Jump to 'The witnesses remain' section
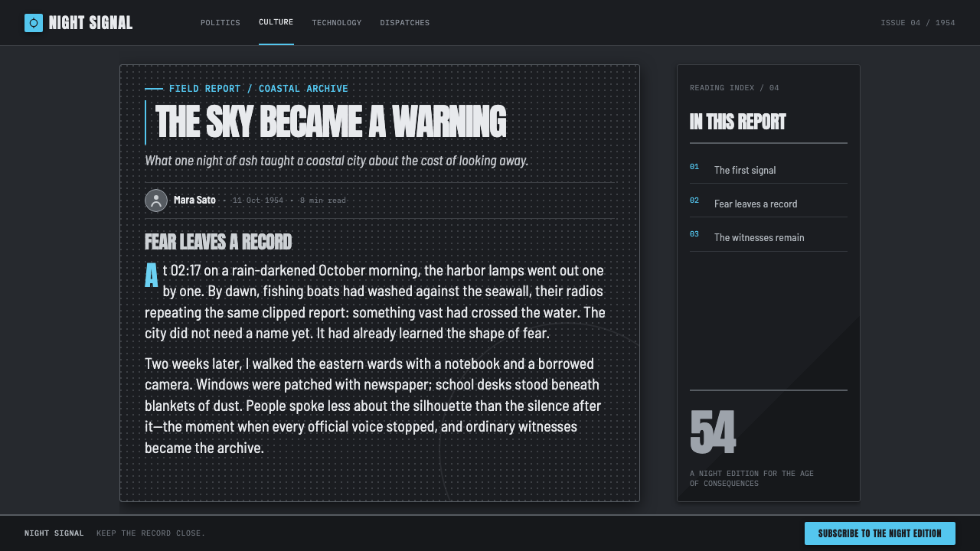 coord(769,237)
